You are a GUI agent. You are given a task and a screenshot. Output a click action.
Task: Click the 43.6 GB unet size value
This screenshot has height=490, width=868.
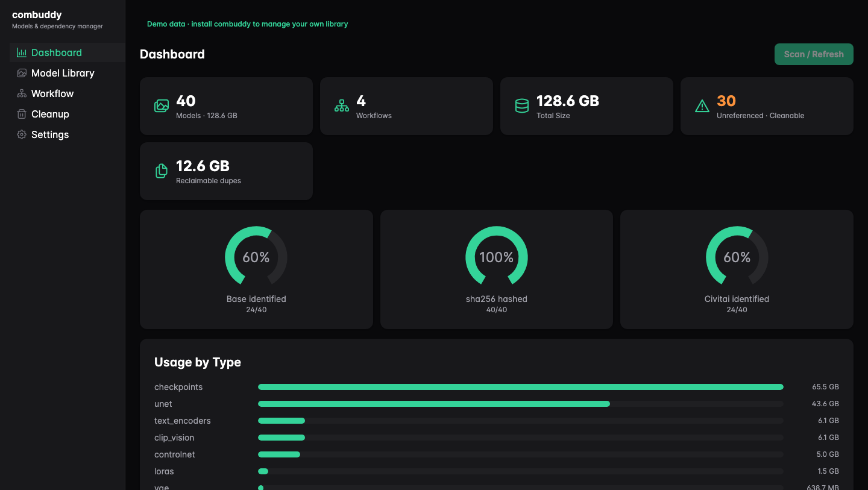point(825,404)
